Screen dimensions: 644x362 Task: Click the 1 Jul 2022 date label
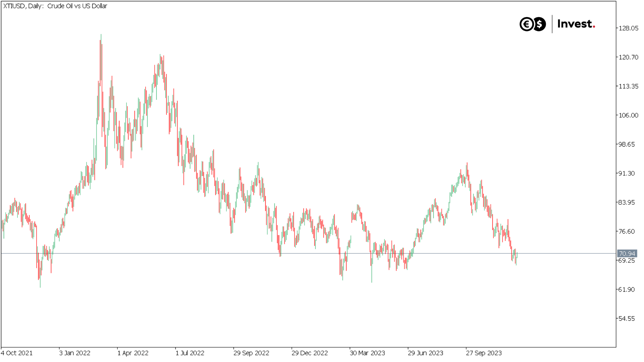point(190,353)
